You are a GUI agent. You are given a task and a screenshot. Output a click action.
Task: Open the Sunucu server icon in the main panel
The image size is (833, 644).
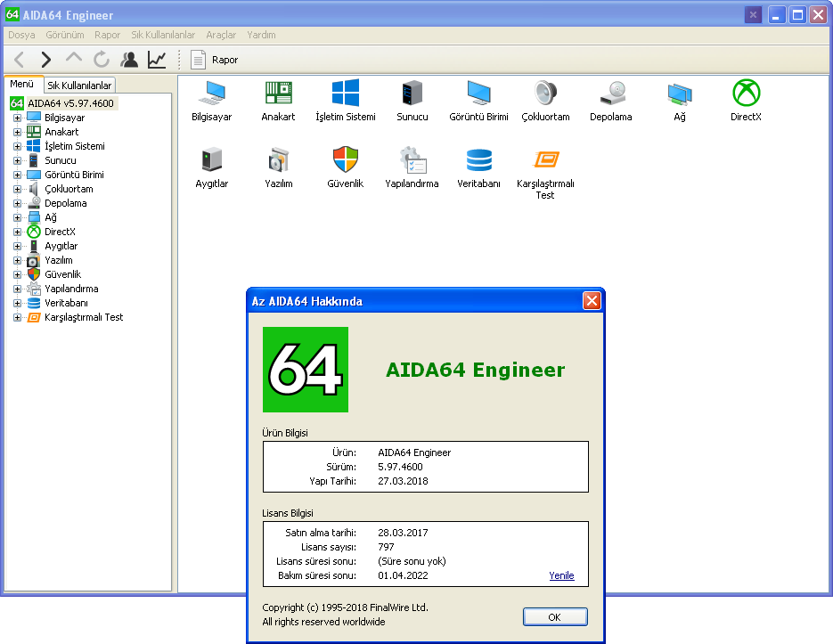coord(412,94)
